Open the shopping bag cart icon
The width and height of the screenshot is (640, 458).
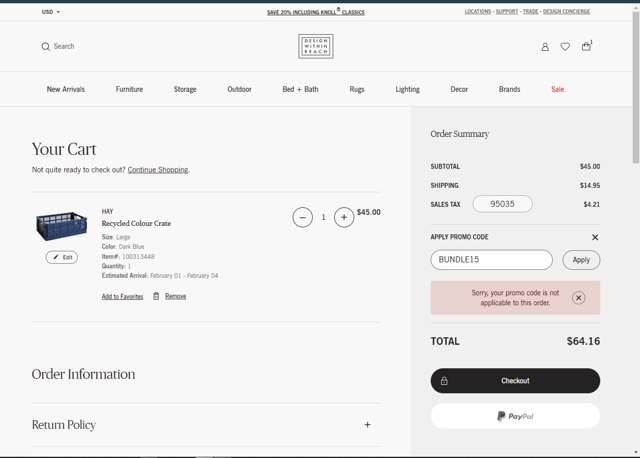pos(587,46)
